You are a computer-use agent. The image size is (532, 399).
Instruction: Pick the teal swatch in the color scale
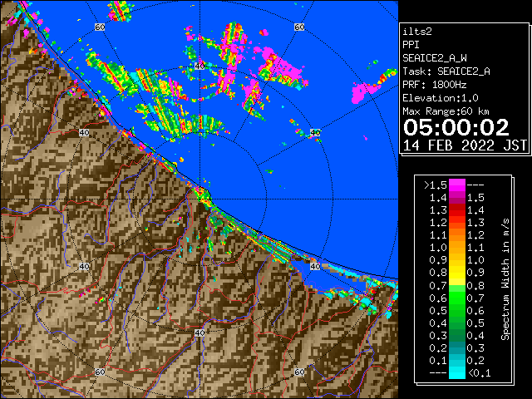(457, 347)
